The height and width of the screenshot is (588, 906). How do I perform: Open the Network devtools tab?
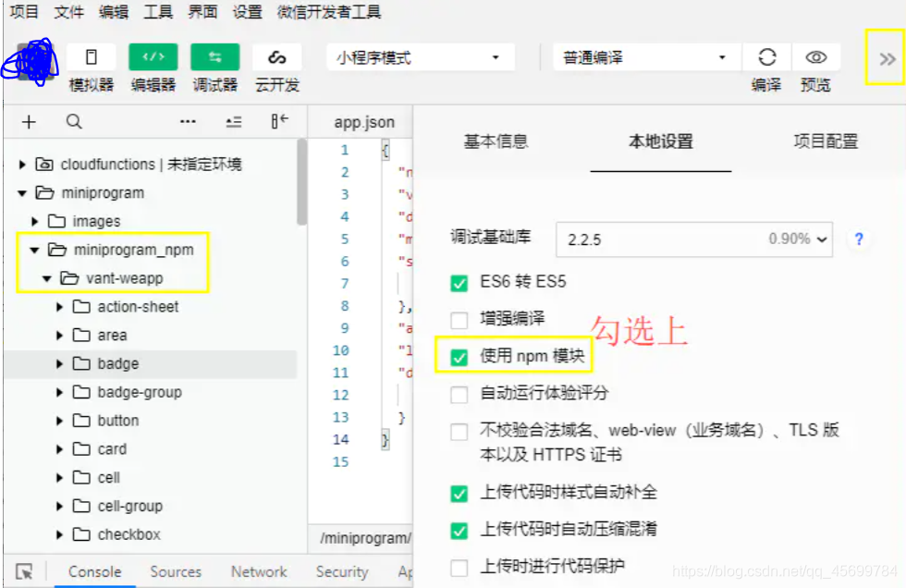coord(259,572)
